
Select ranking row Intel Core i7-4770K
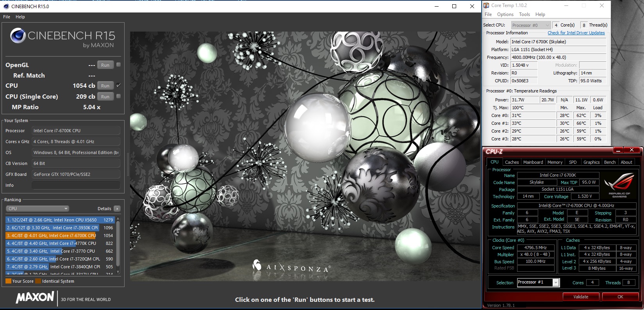point(60,243)
